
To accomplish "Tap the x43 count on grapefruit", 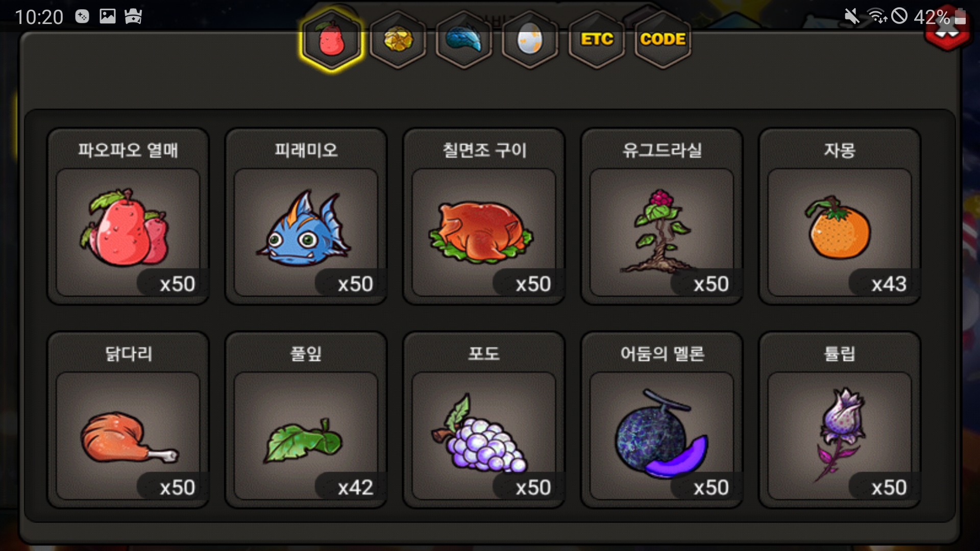I will pos(889,284).
